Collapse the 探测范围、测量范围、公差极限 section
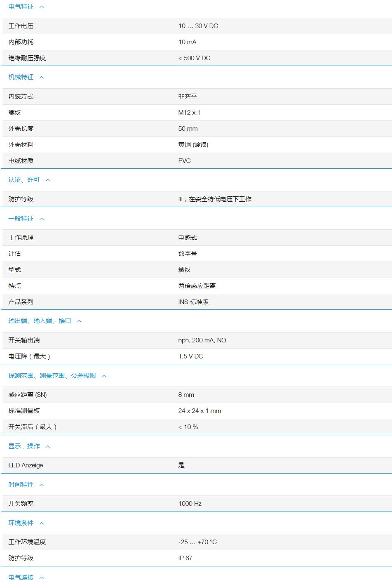392x580 pixels. (104, 376)
